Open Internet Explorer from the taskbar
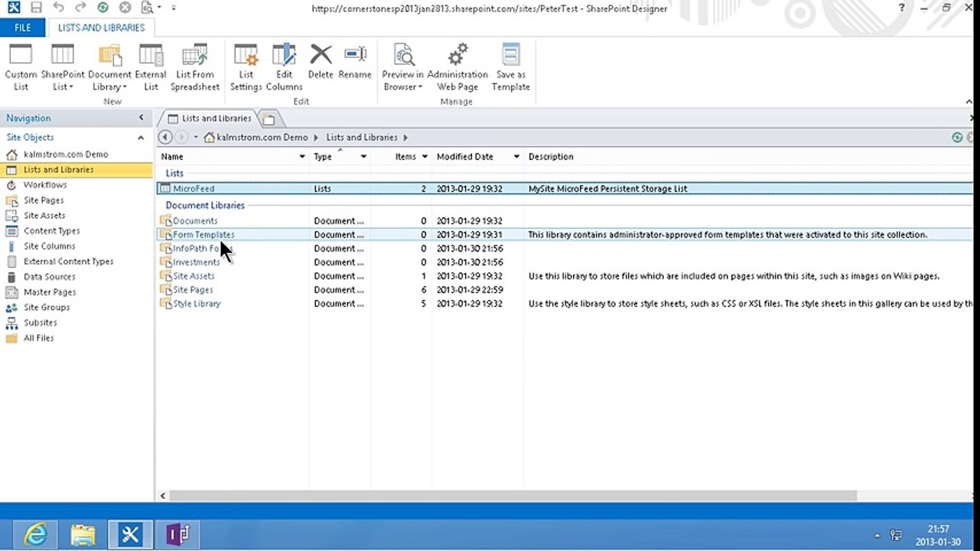The height and width of the screenshot is (551, 980). click(36, 534)
